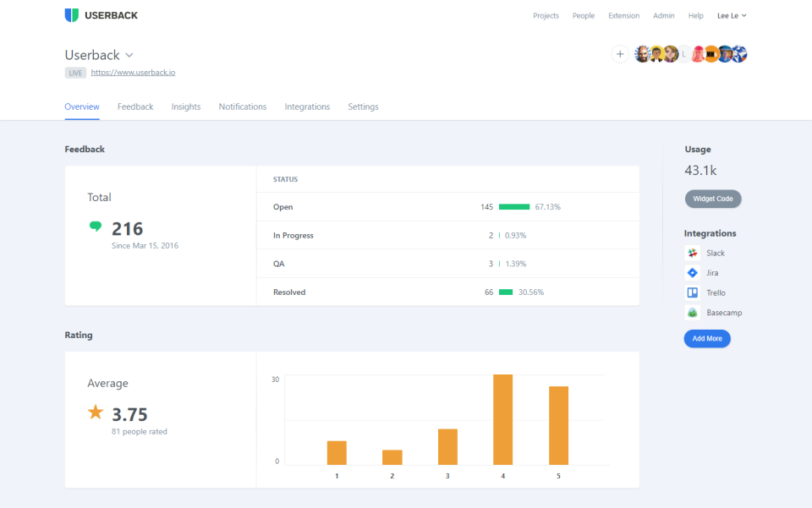Open the Trello integration icon
Viewport: 812px width, 508px height.
coord(692,292)
